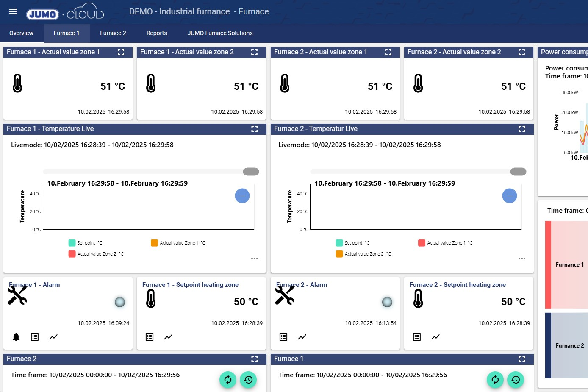Screen dimensions: 588x392
Task: Toggle Actual value Zone 1 in Furnace 2 legend
Action: 445,243
